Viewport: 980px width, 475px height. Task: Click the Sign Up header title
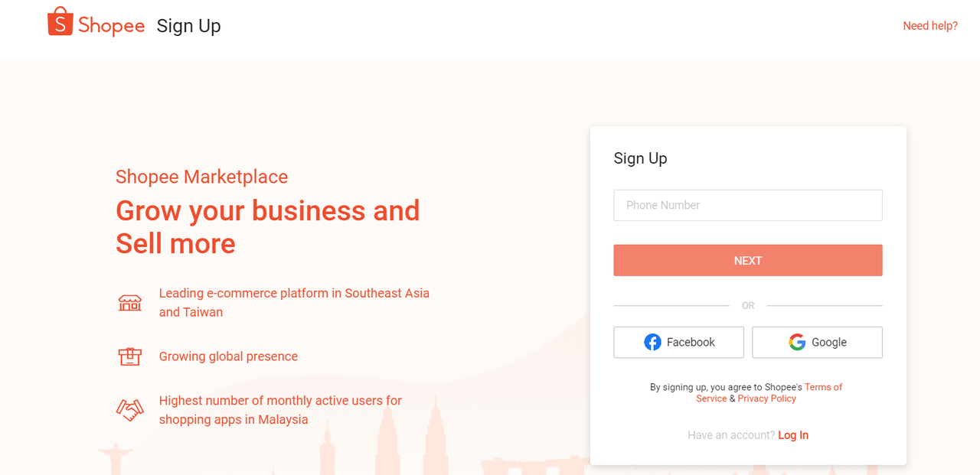click(188, 26)
